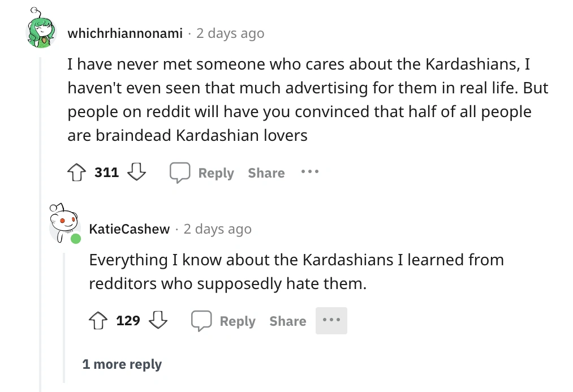Image resolution: width=573 pixels, height=392 pixels.
Task: Open the timestamp permalink on KatieCashew's comment
Action: pyautogui.click(x=218, y=229)
